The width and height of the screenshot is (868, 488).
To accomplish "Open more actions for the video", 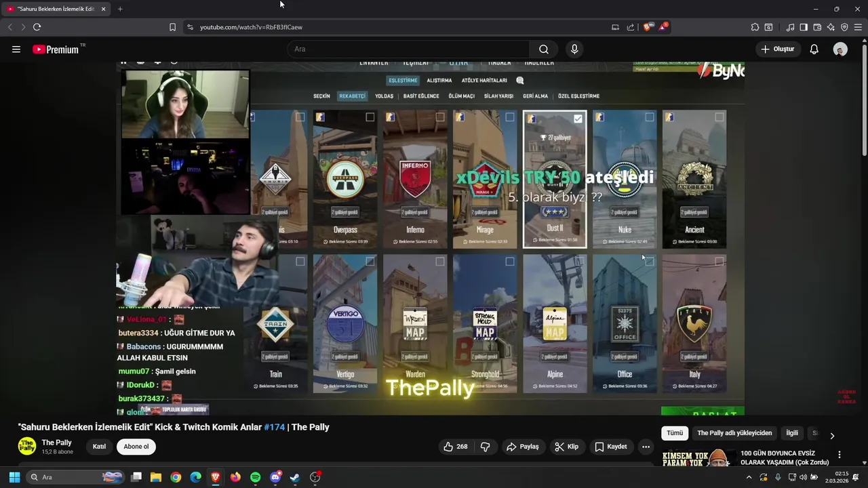I will (646, 447).
